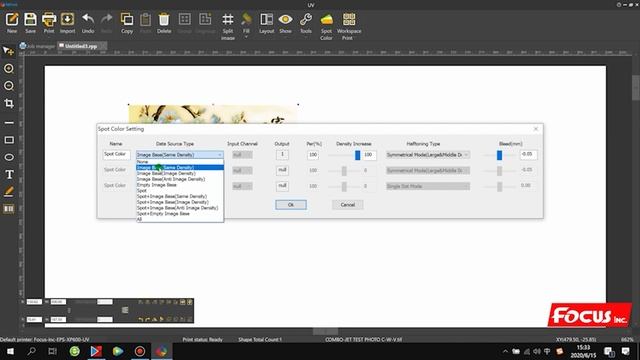
Task: Click the Show eye icon
Action: (x=285, y=23)
